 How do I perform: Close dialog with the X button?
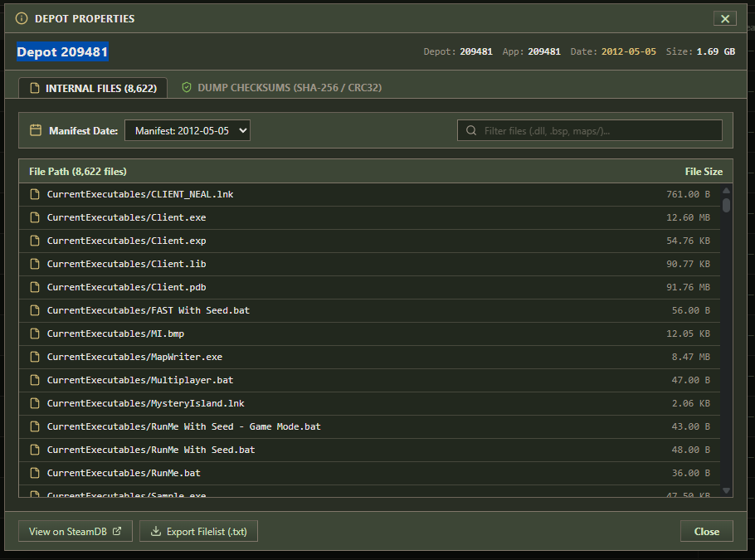coord(724,19)
